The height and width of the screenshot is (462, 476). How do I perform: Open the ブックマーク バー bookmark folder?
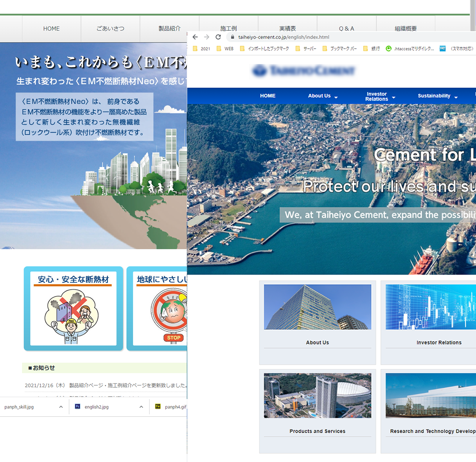click(340, 49)
